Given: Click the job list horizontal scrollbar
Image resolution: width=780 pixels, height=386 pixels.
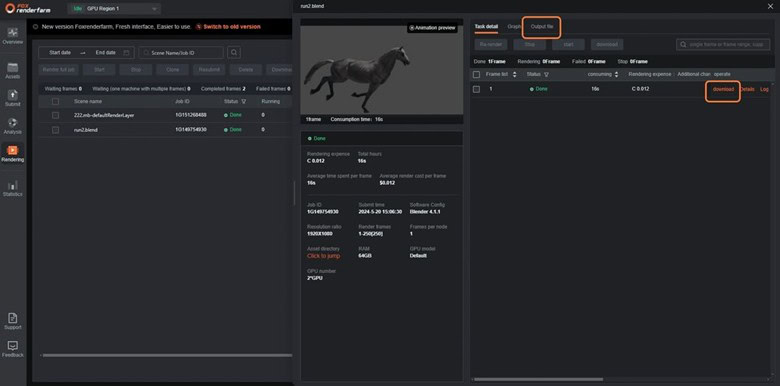Looking at the screenshot, I should tap(167, 355).
